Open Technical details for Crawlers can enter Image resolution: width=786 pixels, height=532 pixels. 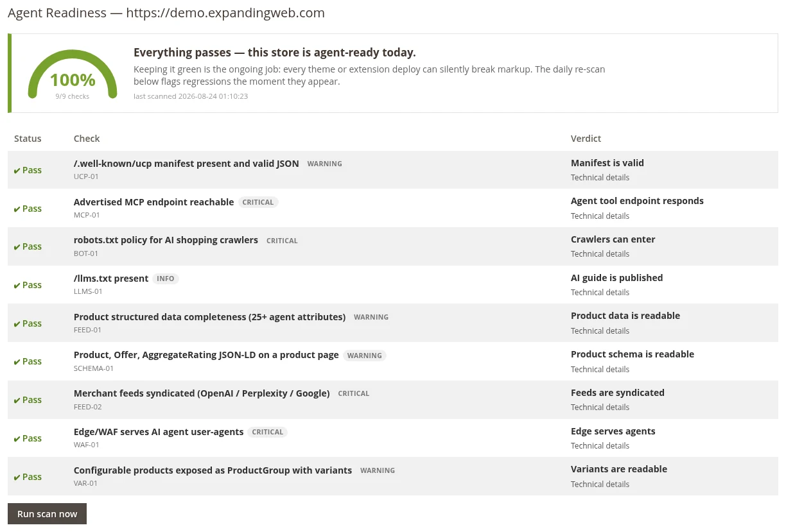click(x=600, y=254)
